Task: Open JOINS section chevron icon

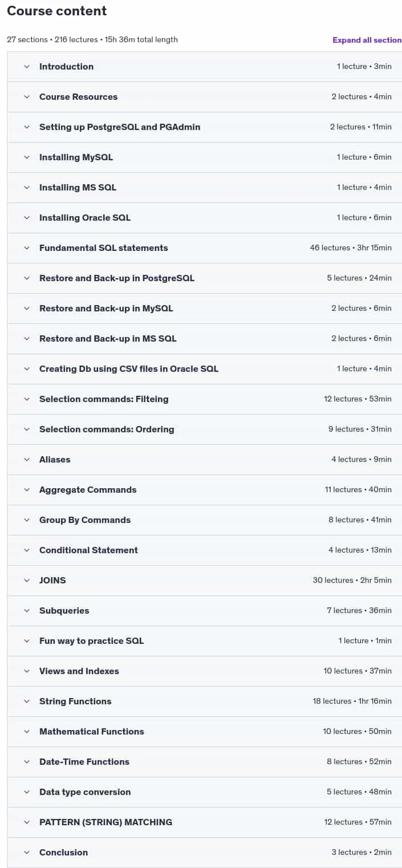Action: click(26, 581)
